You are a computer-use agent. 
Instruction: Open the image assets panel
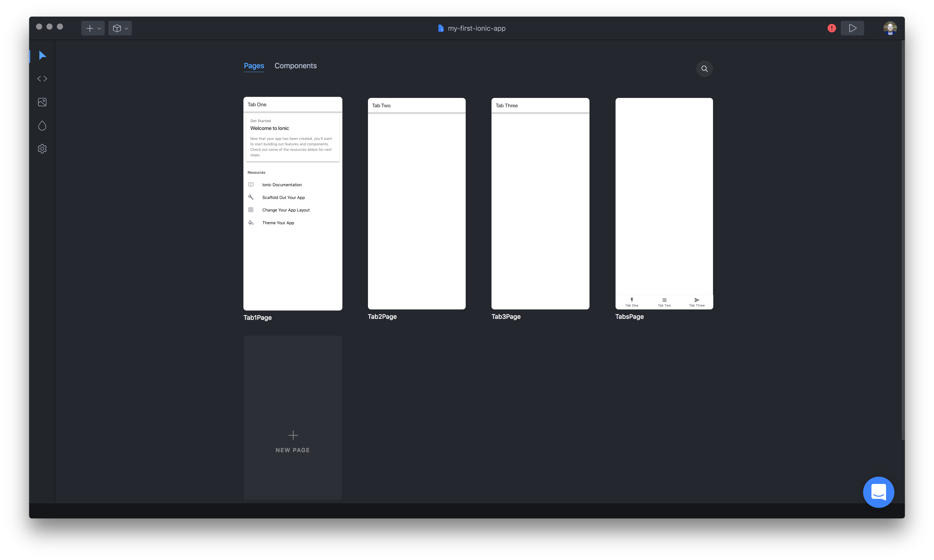[x=42, y=102]
